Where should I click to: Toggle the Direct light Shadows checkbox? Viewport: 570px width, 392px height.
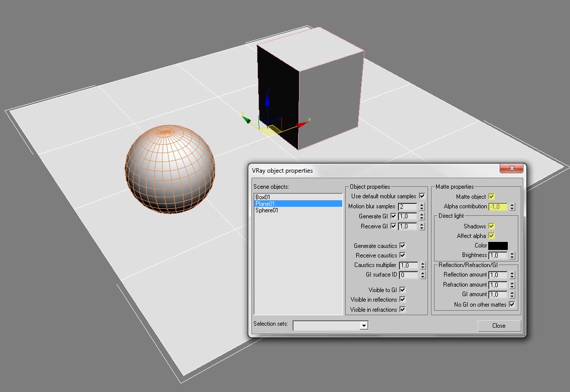(x=492, y=226)
